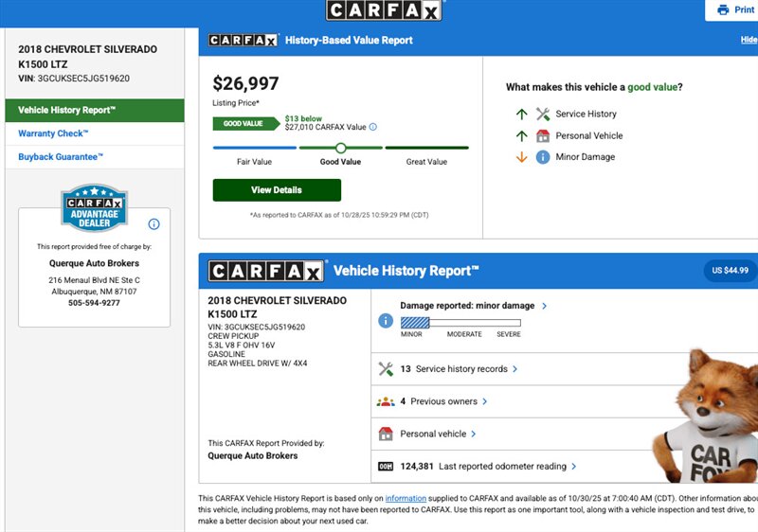Image resolution: width=758 pixels, height=532 pixels.
Task: Click the Print printer icon
Action: [x=723, y=9]
